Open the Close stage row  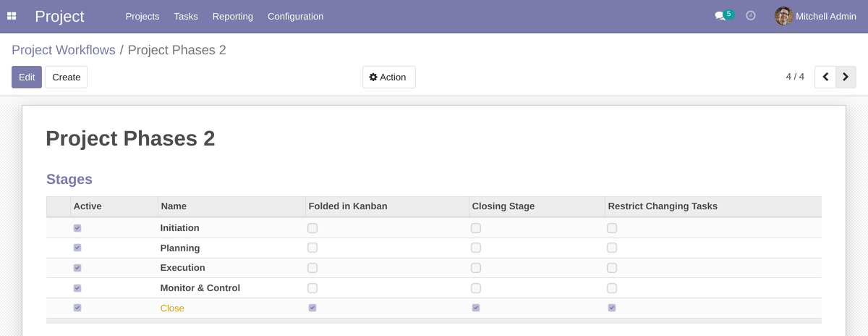pos(172,308)
